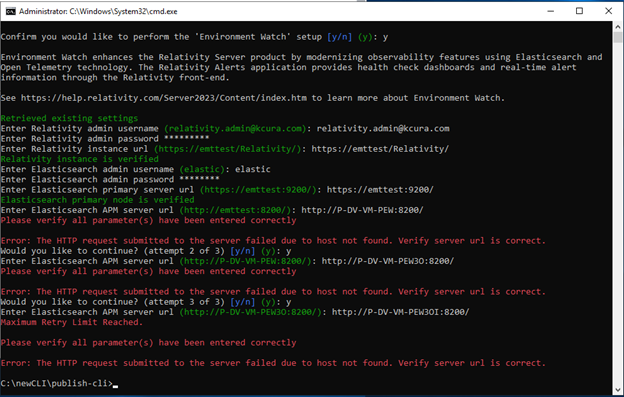Click the scrollbar up arrow
Screen dimensions: 624x397
618,27
